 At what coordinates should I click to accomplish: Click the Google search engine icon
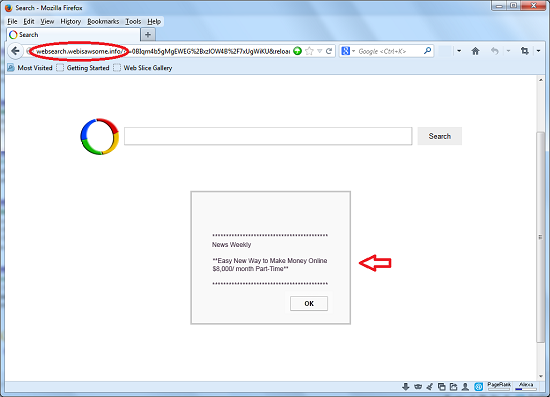click(346, 51)
